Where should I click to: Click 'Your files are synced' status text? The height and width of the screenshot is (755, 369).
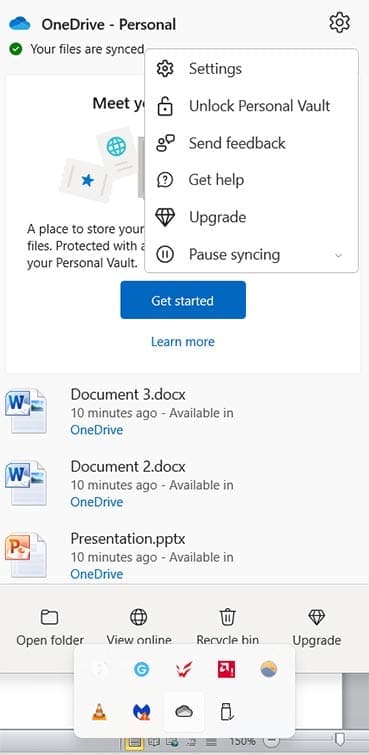(87, 49)
